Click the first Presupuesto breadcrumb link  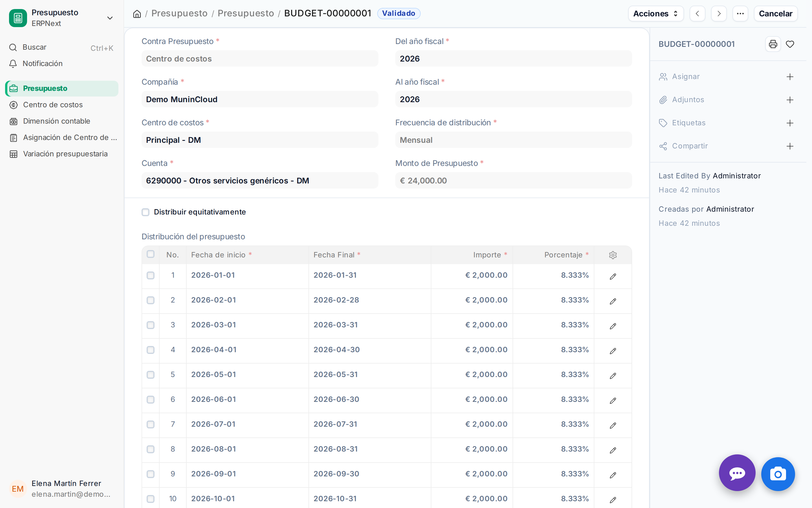tap(179, 14)
